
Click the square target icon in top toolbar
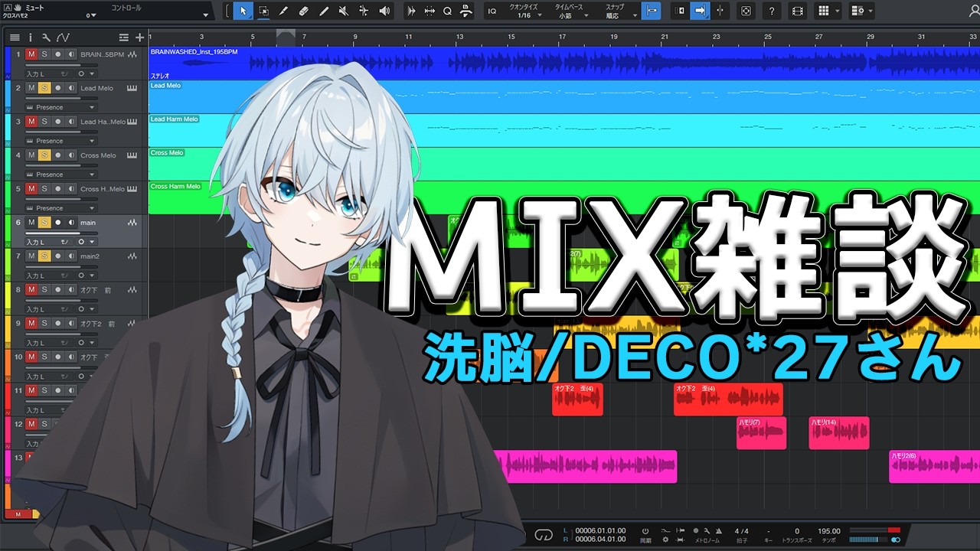pyautogui.click(x=746, y=11)
